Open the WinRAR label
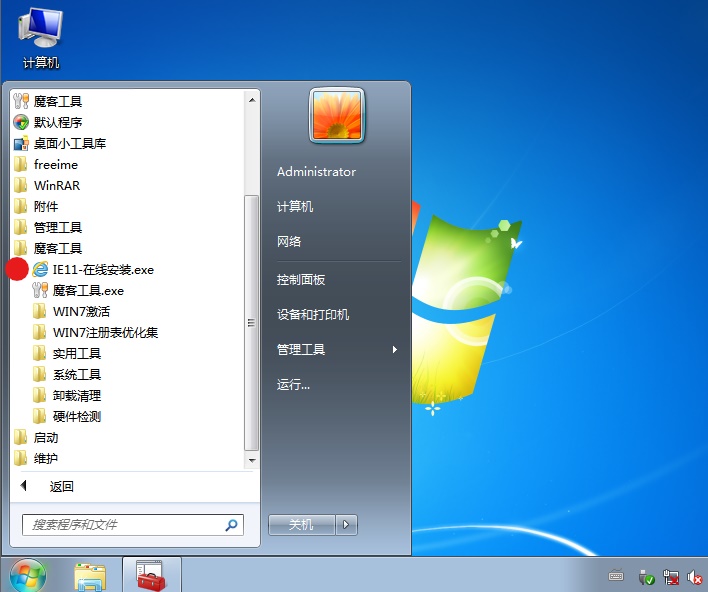 [x=57, y=186]
